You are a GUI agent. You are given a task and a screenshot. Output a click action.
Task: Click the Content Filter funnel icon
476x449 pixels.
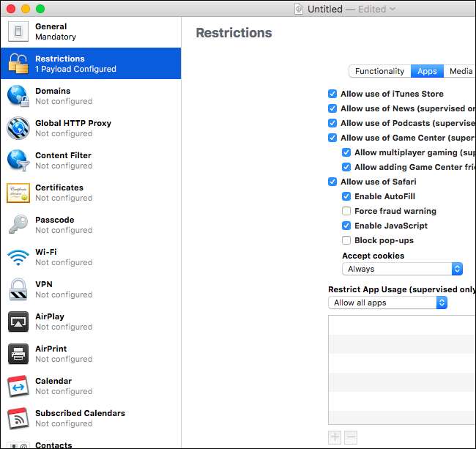click(18, 160)
